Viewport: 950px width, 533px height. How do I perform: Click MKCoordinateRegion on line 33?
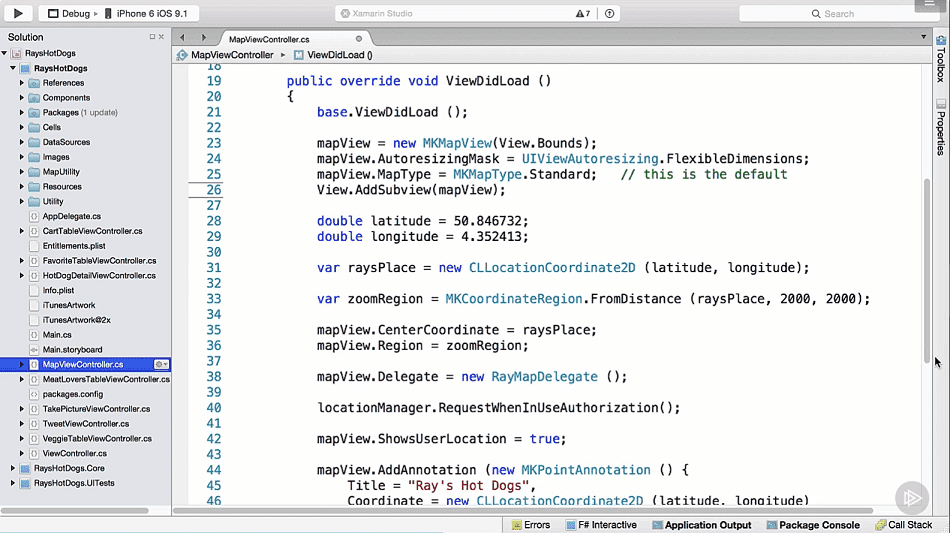point(514,299)
